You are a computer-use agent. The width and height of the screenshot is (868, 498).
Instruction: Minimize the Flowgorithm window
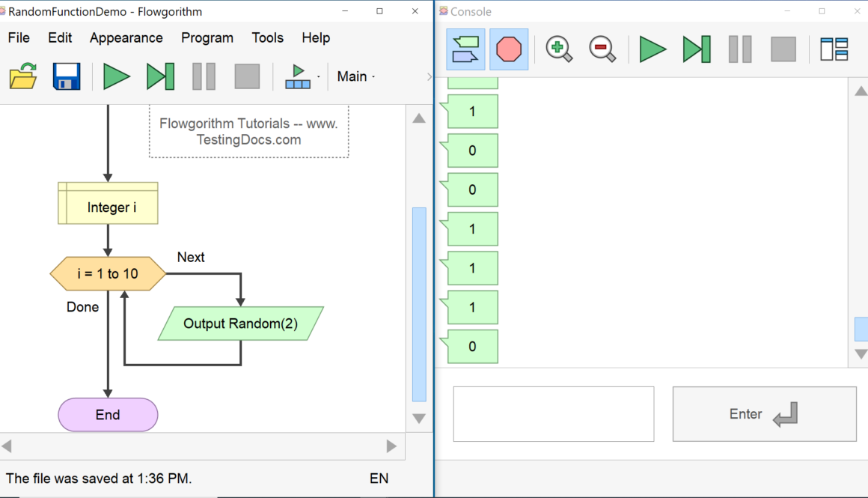[345, 11]
